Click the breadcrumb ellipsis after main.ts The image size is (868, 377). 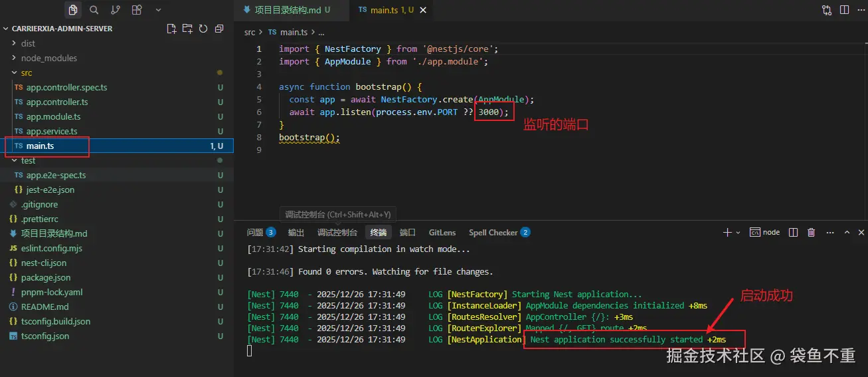pyautogui.click(x=321, y=32)
